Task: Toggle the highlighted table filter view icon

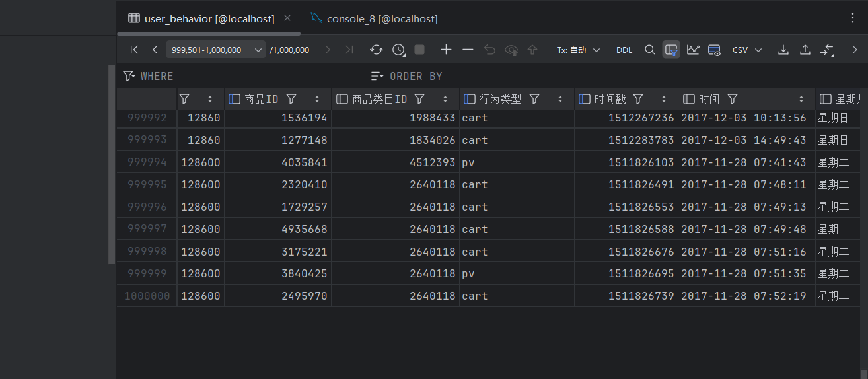Action: click(672, 50)
